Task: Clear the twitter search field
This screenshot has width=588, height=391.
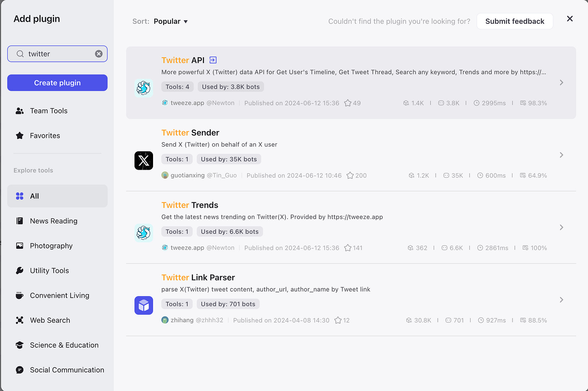Action: pos(99,54)
